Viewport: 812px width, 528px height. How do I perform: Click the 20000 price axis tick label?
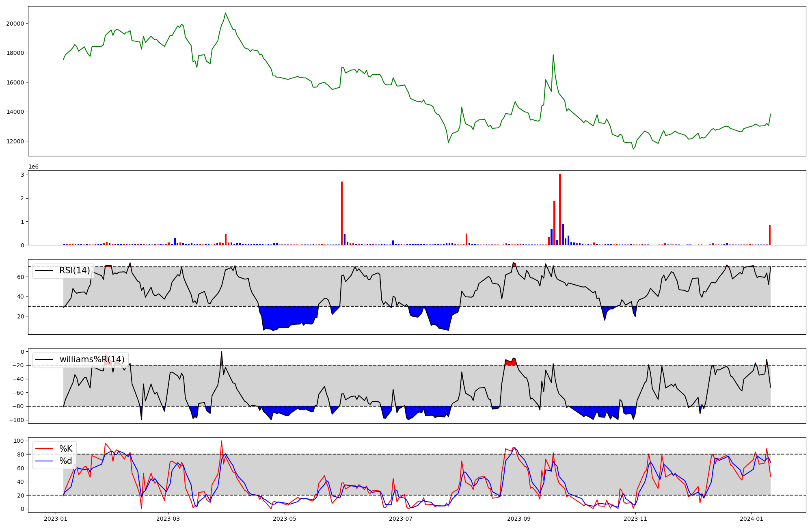[15, 24]
